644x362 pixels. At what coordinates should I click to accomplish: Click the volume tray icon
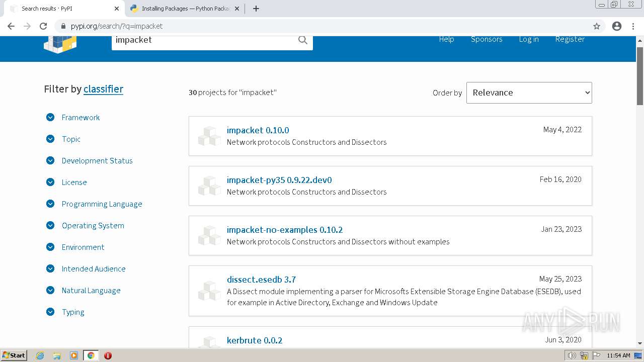click(572, 355)
